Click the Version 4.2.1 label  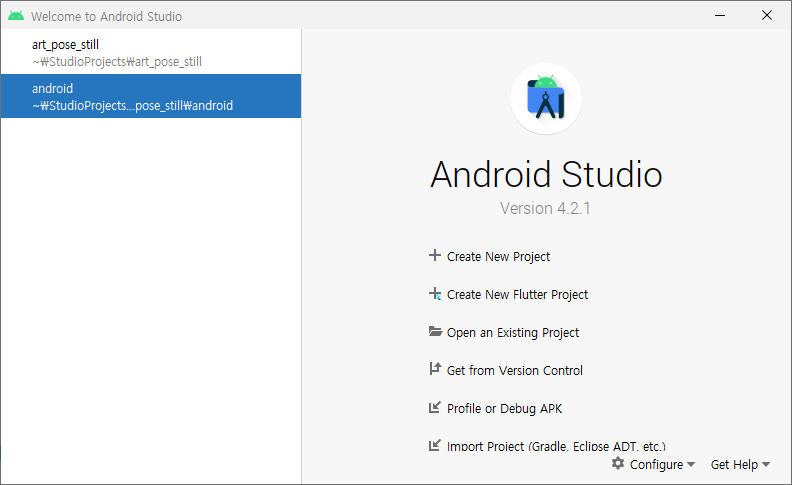(x=545, y=208)
